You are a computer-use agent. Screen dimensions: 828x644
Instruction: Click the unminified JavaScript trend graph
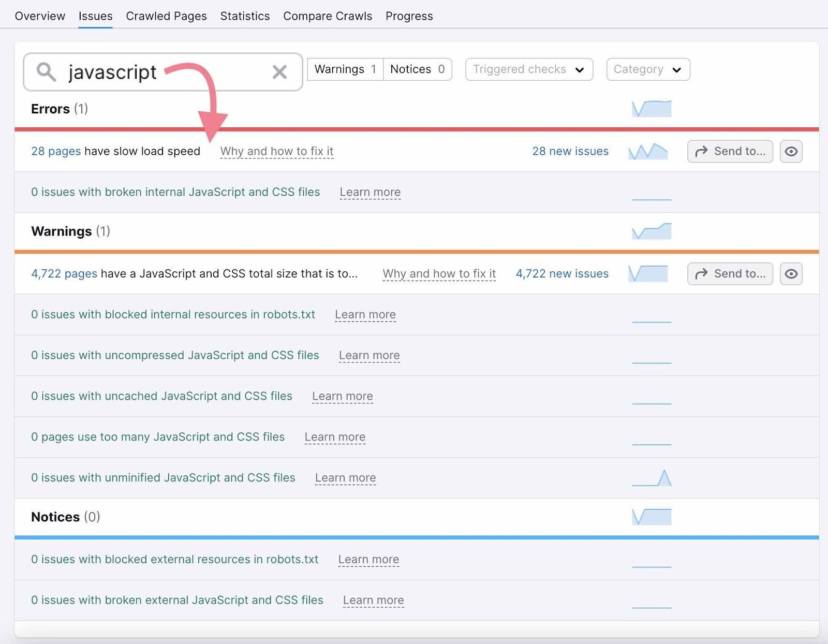[652, 478]
